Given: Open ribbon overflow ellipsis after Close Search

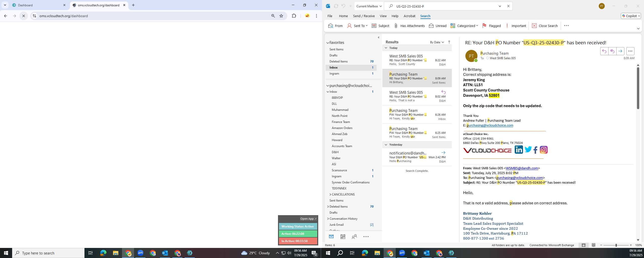Looking at the screenshot, I should click(x=566, y=26).
